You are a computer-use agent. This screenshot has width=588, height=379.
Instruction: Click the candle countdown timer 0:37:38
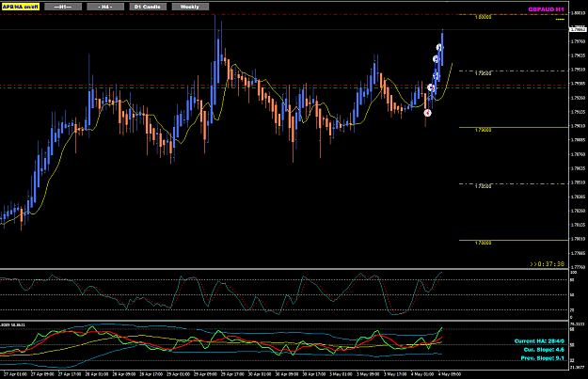[x=548, y=264]
